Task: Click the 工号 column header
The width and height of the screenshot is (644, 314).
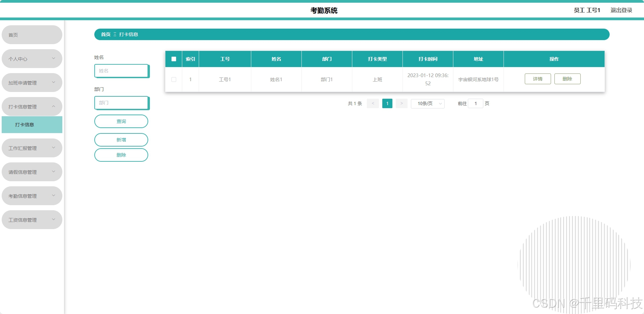Action: click(225, 59)
